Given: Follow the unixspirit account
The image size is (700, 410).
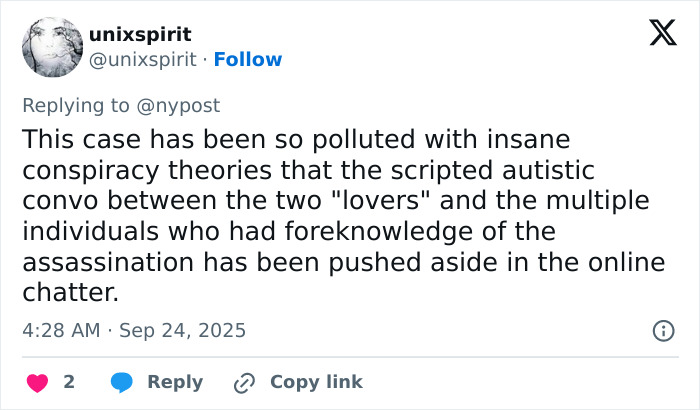Looking at the screenshot, I should tap(249, 60).
